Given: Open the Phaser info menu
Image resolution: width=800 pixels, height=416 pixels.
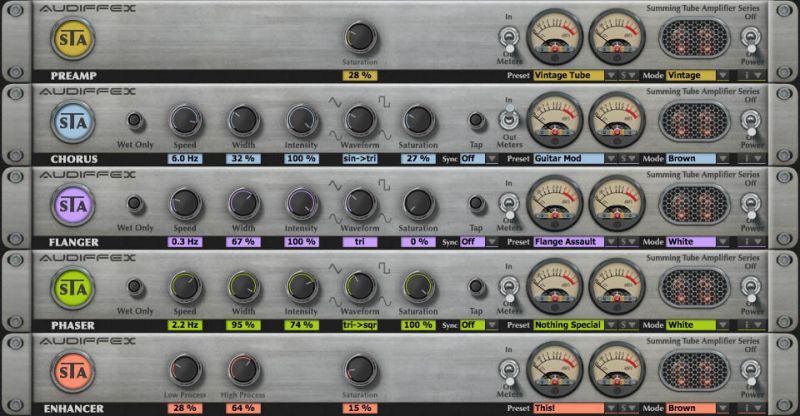Looking at the screenshot, I should click(x=753, y=325).
